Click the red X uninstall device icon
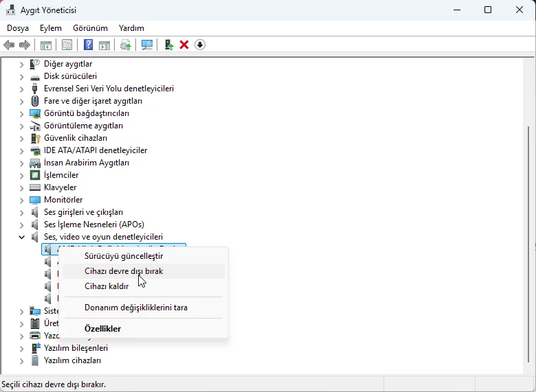 184,45
